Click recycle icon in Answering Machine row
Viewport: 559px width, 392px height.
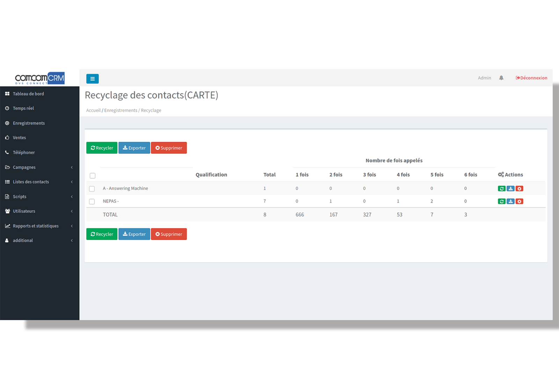[x=501, y=188]
